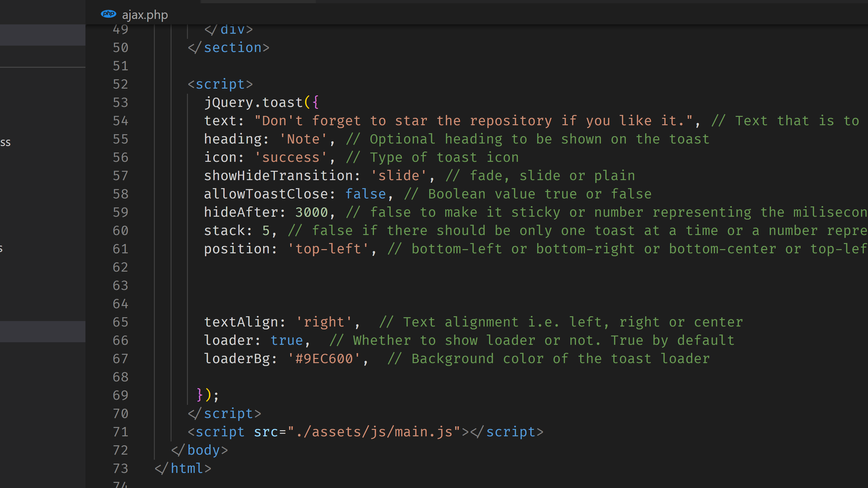Click the comment "Background color of the toast loader"
Viewport: 868px width, 488px height.
tap(549, 359)
